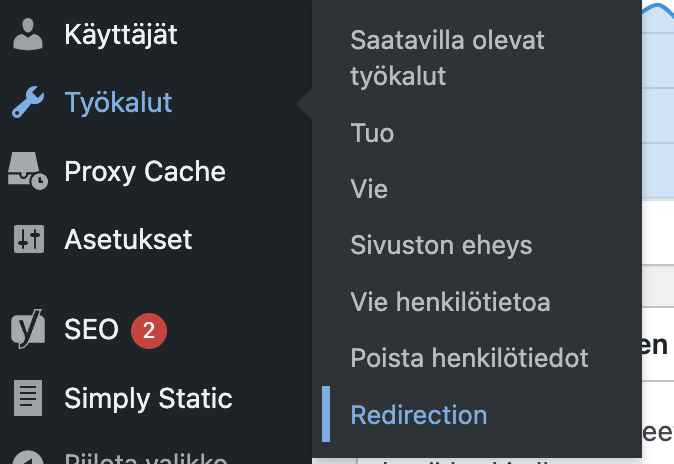Open Sivuston eheys submenu entry
This screenshot has height=464, width=674.
tap(441, 245)
